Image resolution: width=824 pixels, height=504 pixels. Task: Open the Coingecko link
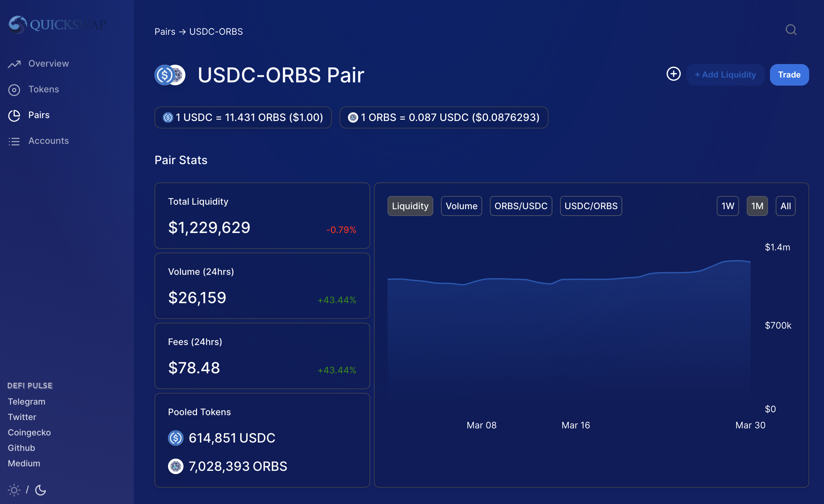[x=29, y=433]
